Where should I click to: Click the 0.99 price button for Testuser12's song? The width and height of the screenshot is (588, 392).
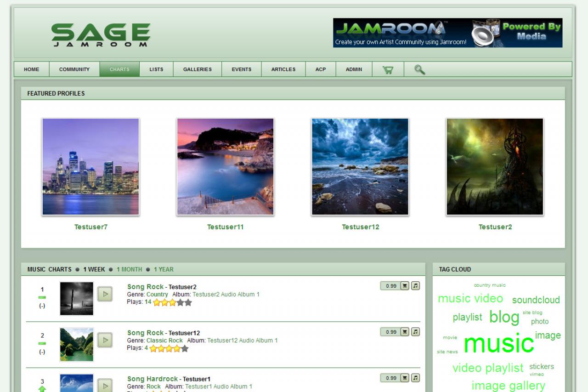tap(390, 332)
